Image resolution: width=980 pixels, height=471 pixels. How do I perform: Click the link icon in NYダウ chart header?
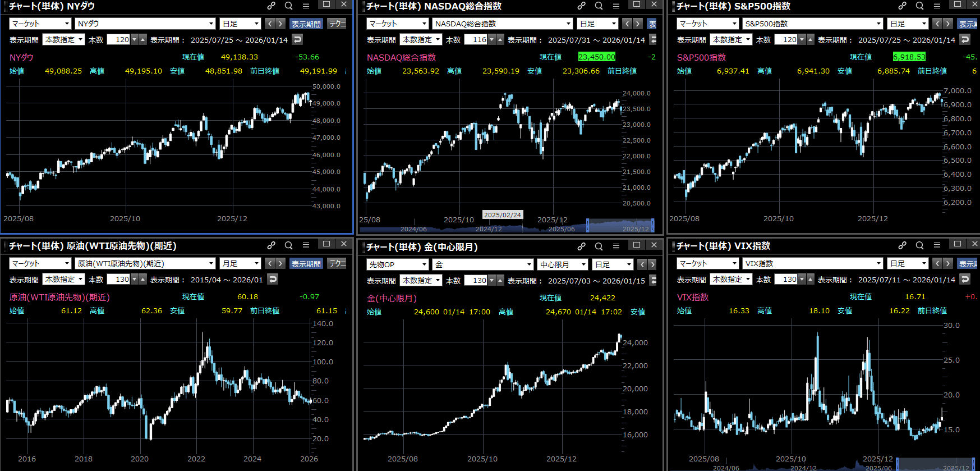(x=271, y=6)
